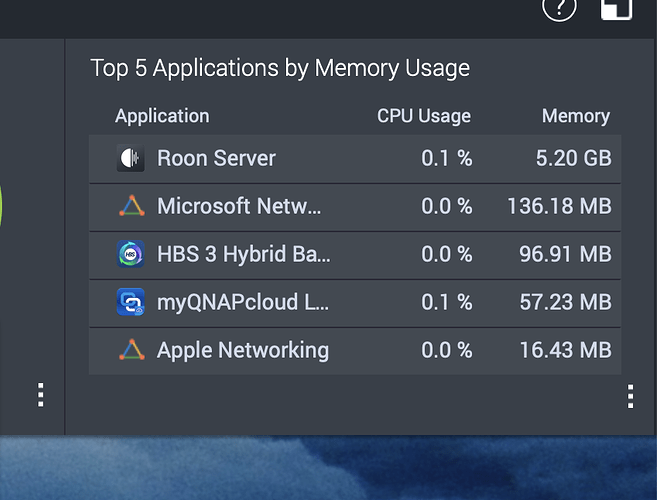Screen dimensions: 657x500
Task: Click the Top 5 Applications by Memory Usage title
Action: [x=280, y=68]
